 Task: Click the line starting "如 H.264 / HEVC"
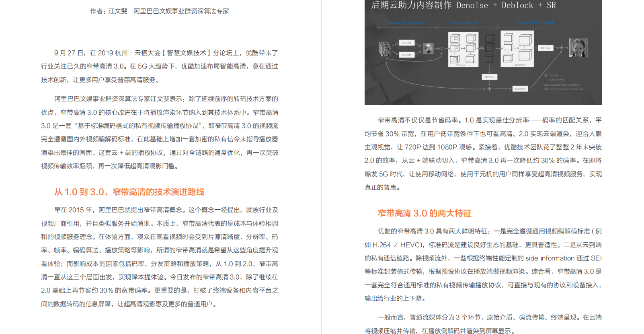point(483,245)
